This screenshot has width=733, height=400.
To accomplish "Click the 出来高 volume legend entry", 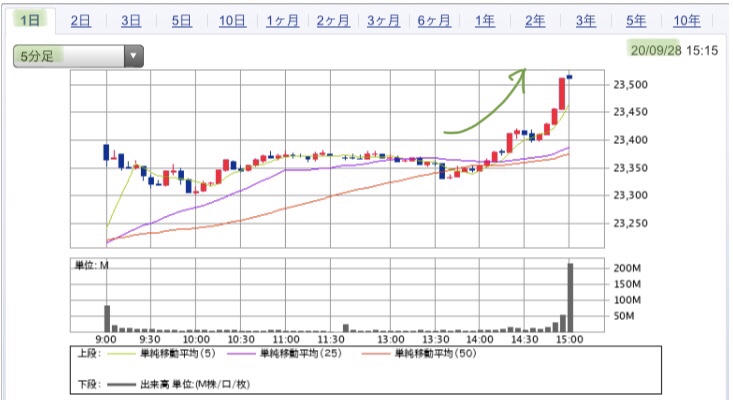I will (x=179, y=385).
